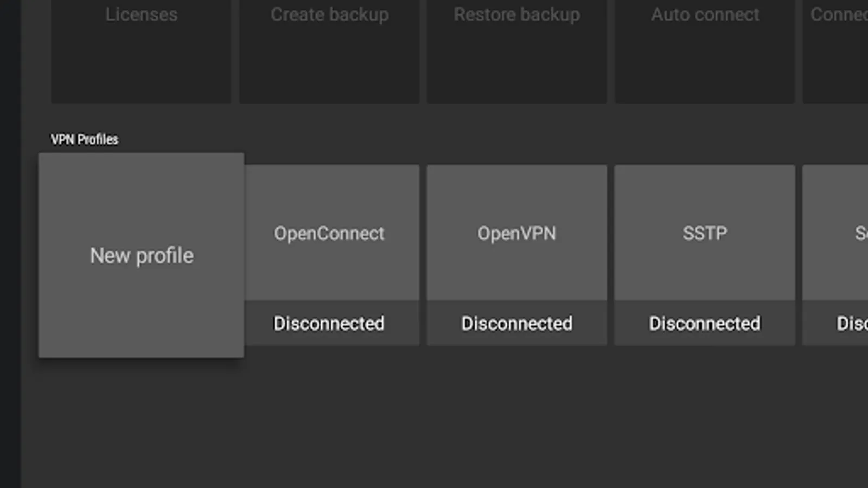Select the OpenVPN profile card

(x=516, y=233)
